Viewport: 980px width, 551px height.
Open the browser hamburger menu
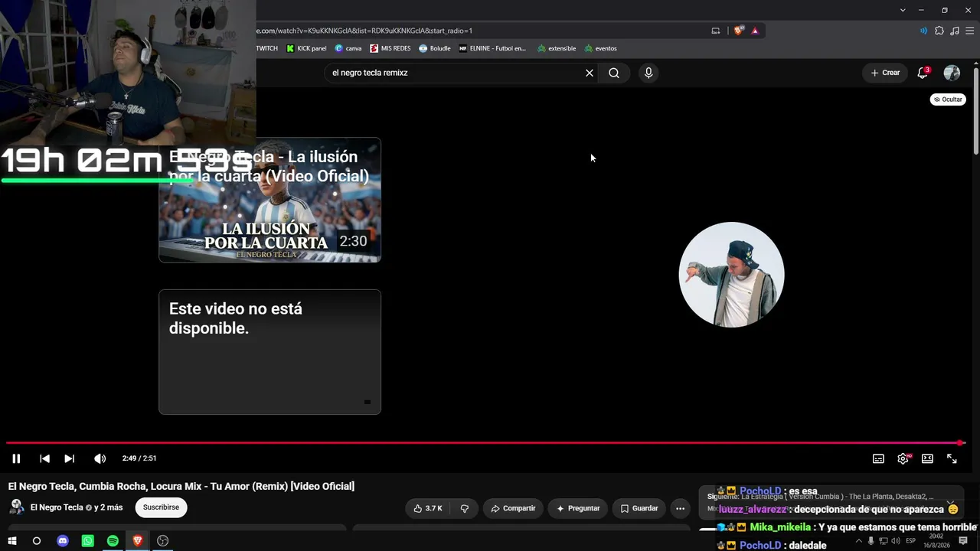(x=969, y=31)
